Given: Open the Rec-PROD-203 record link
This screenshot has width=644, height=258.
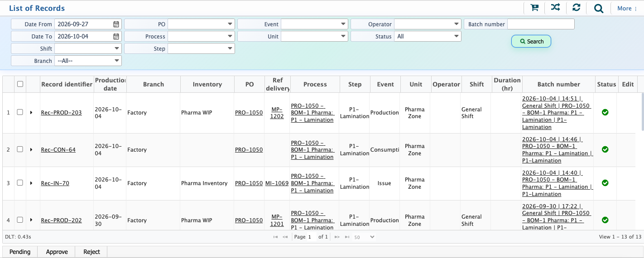Looking at the screenshot, I should click(62, 112).
